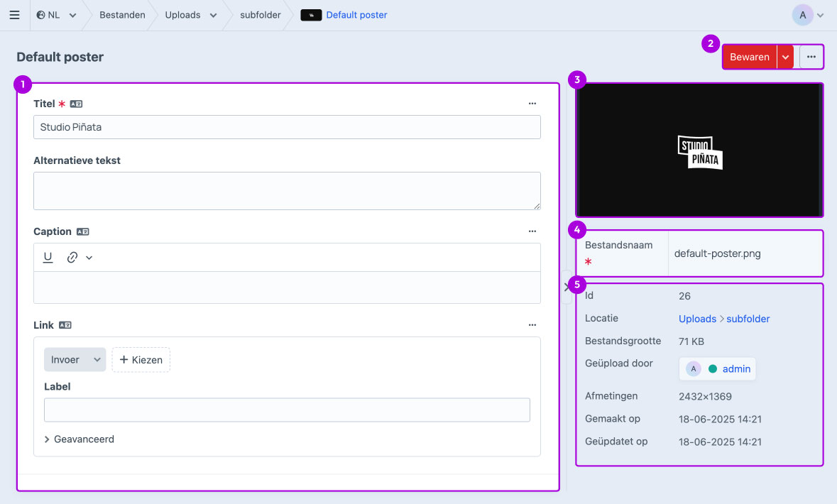Open the more actions button beside Bewaren

(811, 57)
